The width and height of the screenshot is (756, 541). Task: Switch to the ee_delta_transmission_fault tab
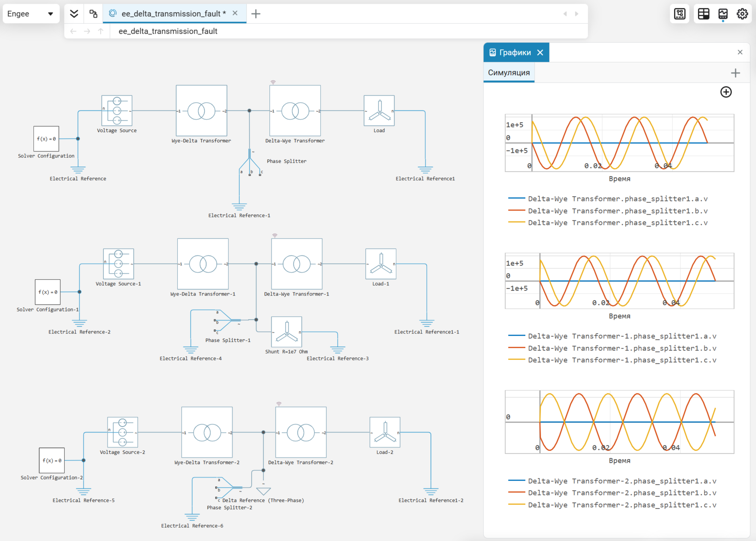[x=173, y=14]
